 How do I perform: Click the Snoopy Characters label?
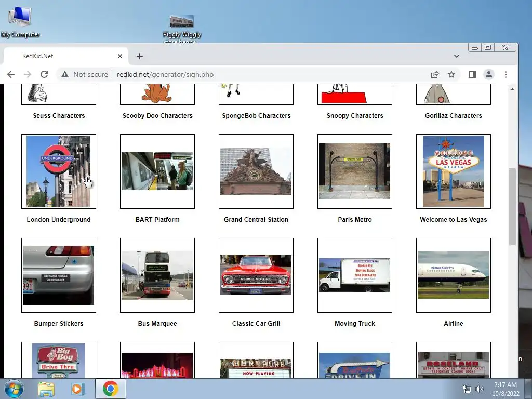tap(355, 116)
